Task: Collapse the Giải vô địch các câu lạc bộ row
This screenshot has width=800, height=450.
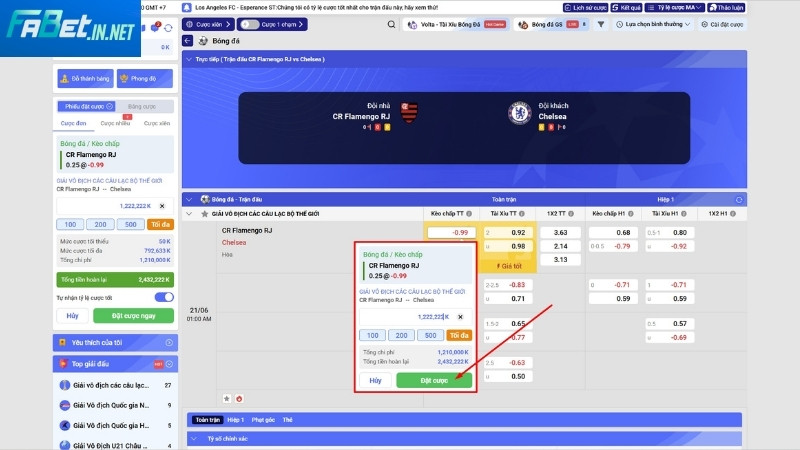Action: pyautogui.click(x=189, y=214)
